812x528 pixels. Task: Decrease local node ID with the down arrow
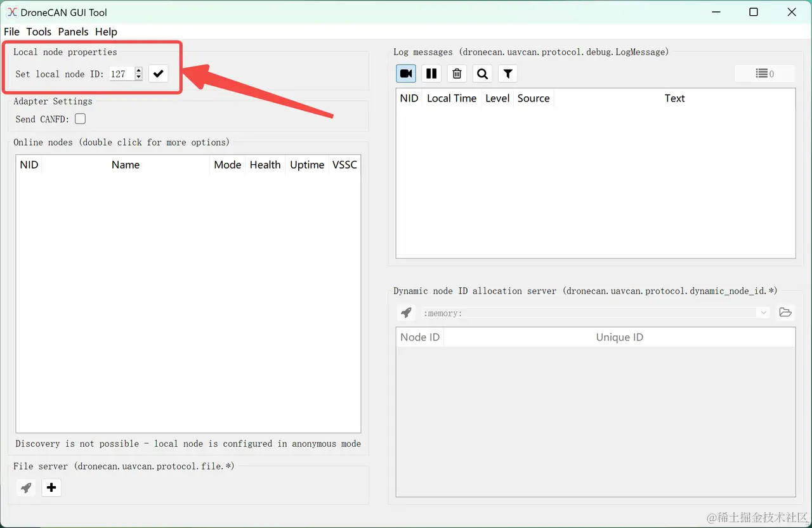[x=138, y=77]
